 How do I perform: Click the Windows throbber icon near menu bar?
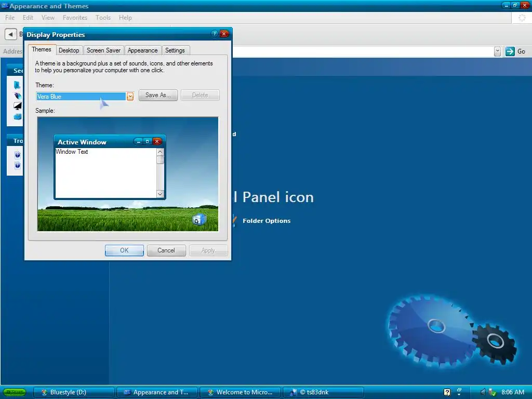click(x=522, y=18)
